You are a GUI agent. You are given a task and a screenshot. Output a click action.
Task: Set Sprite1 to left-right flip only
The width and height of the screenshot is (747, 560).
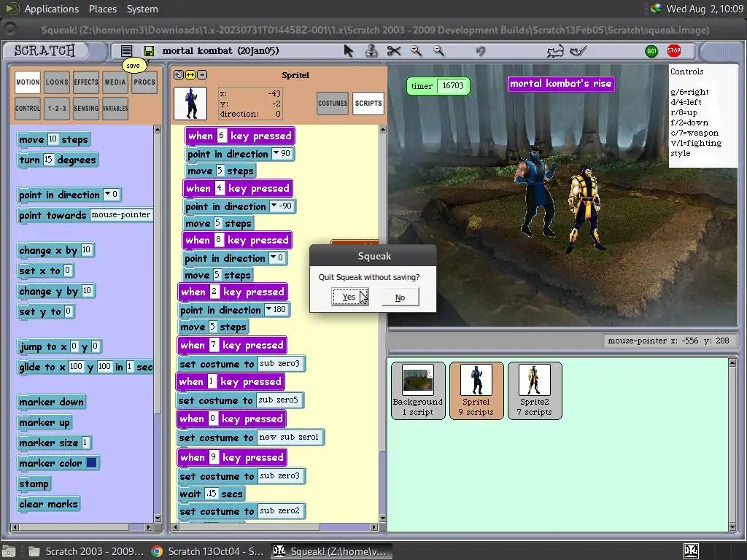click(190, 75)
